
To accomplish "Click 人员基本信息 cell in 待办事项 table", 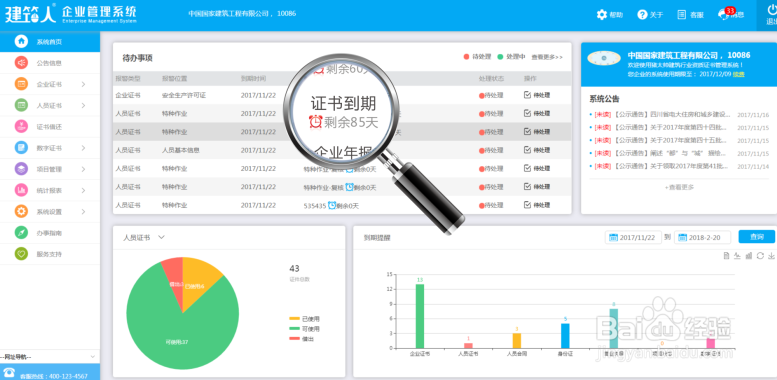I will point(180,150).
